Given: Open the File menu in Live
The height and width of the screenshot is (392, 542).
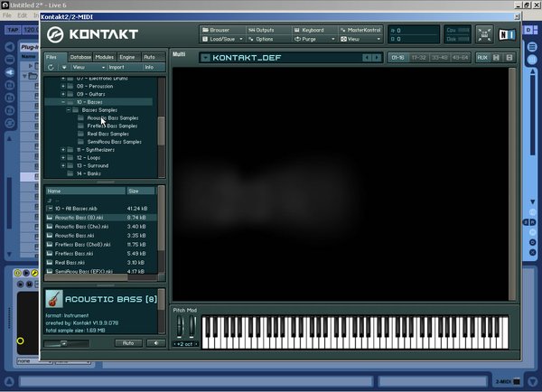Looking at the screenshot, I should [x=7, y=15].
